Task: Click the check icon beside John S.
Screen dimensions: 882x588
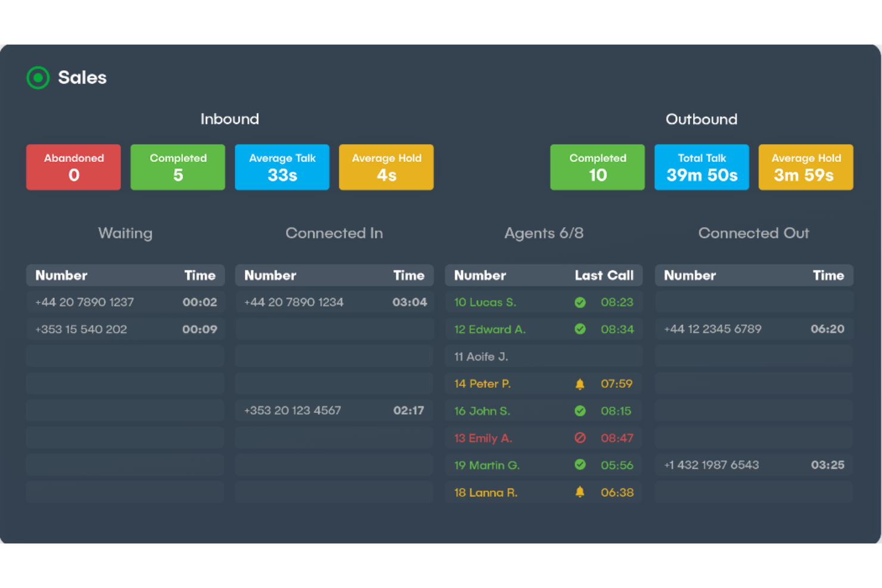Action: (580, 410)
